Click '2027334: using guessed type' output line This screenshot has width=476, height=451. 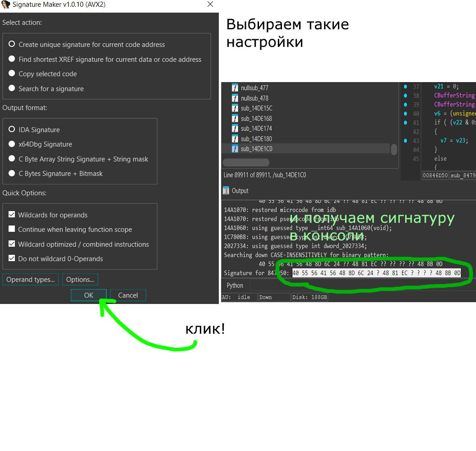coord(296,246)
